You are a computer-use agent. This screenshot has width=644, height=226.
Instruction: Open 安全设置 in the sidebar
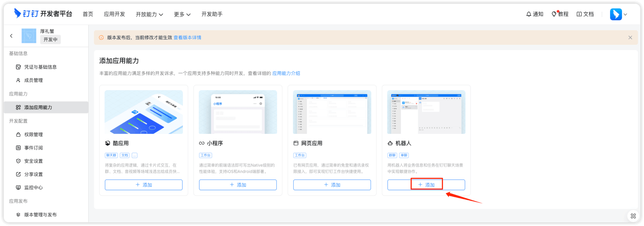pos(46,161)
